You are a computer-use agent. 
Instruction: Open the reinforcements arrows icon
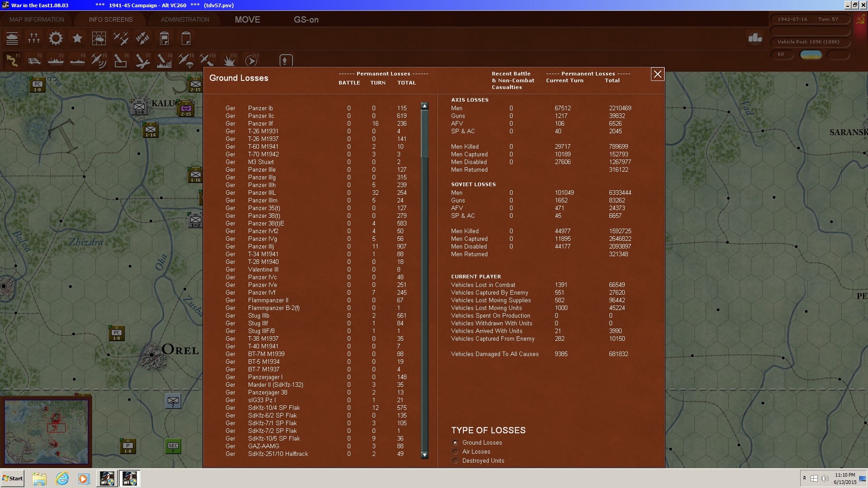coord(142,38)
